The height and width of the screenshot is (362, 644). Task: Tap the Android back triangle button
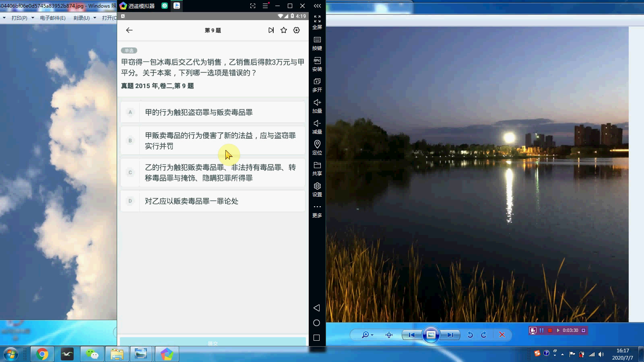pyautogui.click(x=317, y=308)
